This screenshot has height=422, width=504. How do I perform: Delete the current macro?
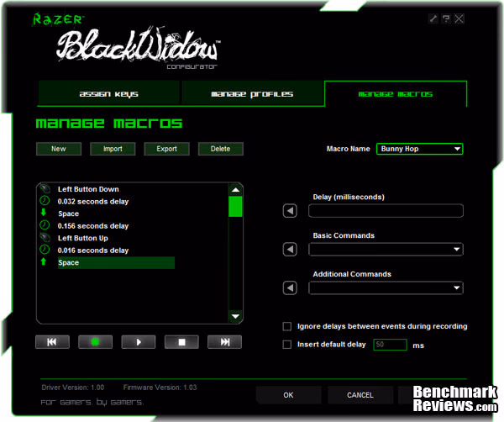click(220, 149)
